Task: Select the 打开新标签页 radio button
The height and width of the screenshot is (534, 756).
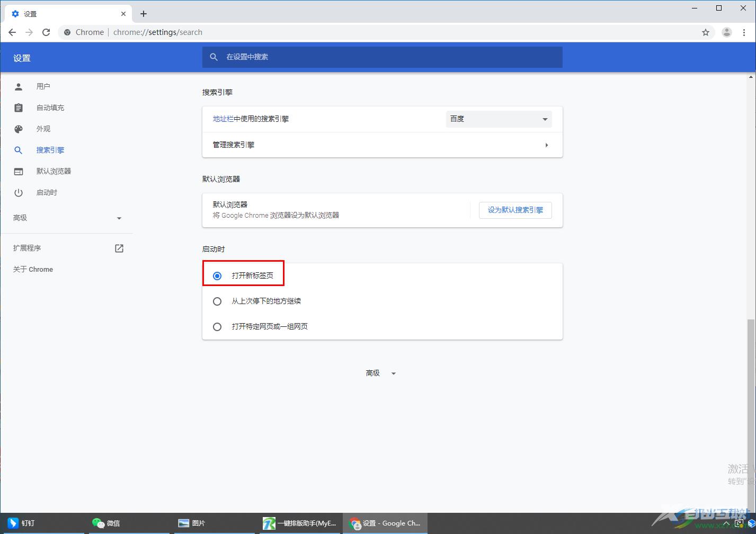Action: click(x=217, y=276)
